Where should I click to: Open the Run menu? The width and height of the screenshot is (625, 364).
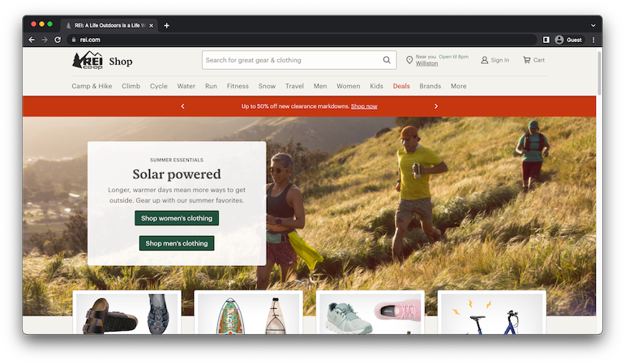coord(211,86)
